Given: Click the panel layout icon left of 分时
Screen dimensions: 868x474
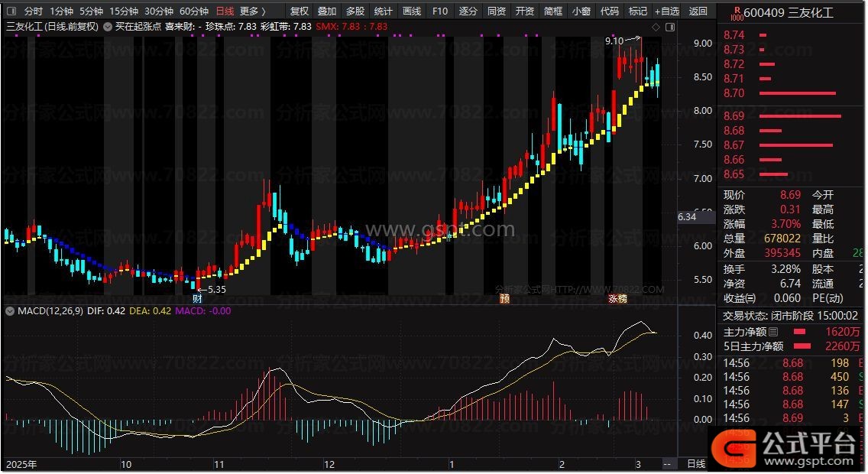Looking at the screenshot, I should [x=10, y=11].
